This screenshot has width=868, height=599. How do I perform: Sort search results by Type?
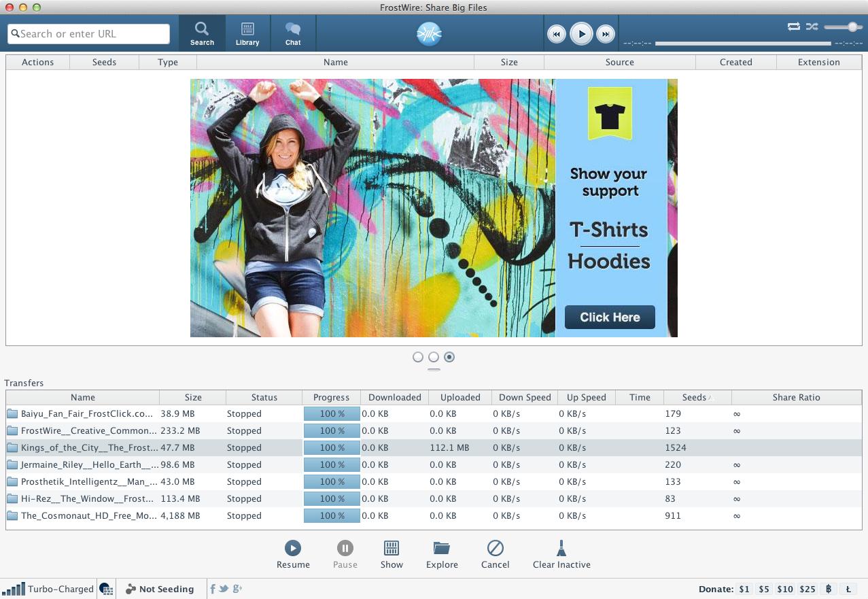168,62
